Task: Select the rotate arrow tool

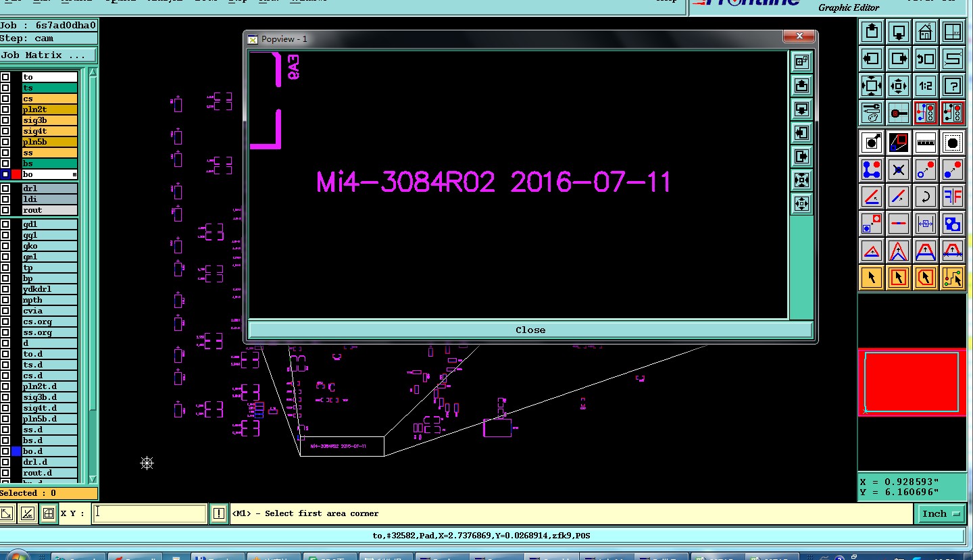Action: [926, 197]
